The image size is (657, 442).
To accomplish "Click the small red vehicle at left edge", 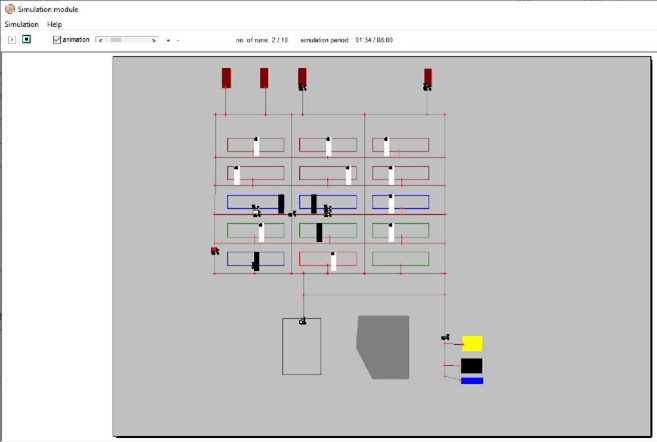I will (215, 251).
